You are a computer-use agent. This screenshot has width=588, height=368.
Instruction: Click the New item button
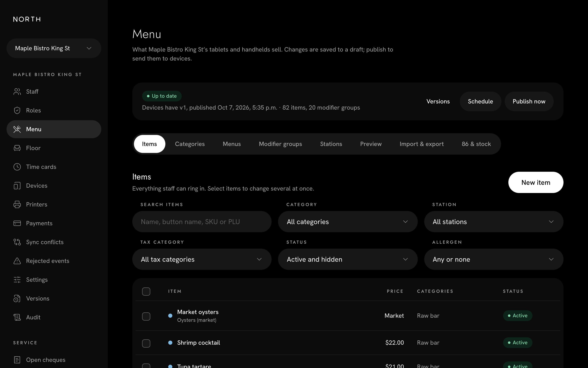(x=536, y=182)
